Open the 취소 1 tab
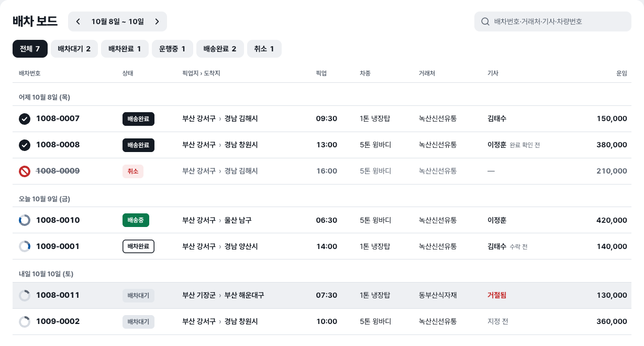The image size is (644, 346). (x=264, y=49)
